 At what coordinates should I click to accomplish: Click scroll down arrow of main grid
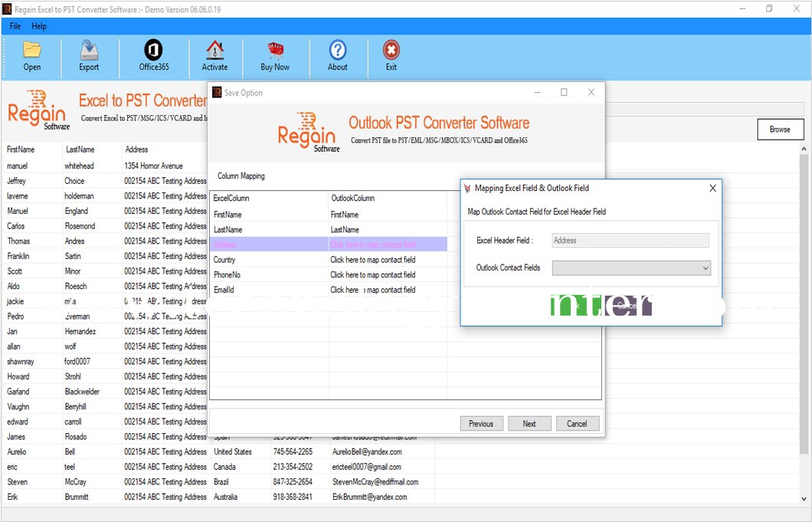(x=804, y=499)
